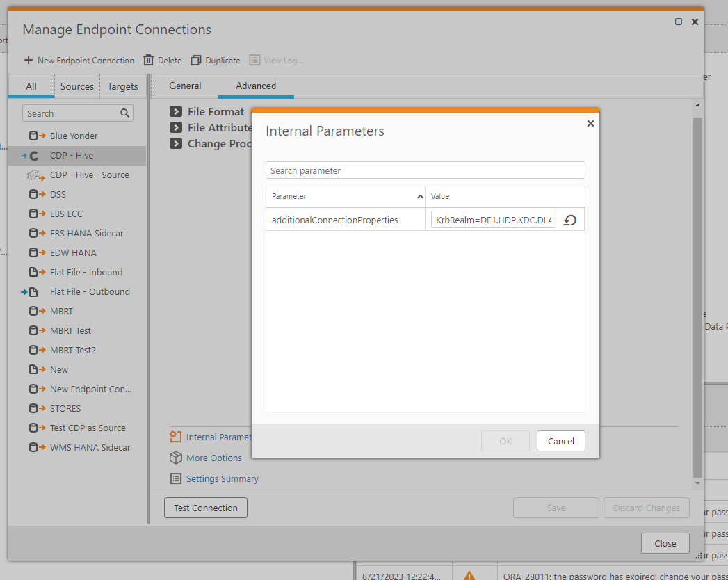Image resolution: width=728 pixels, height=580 pixels.
Task: Switch to the General tab
Action: 185,86
